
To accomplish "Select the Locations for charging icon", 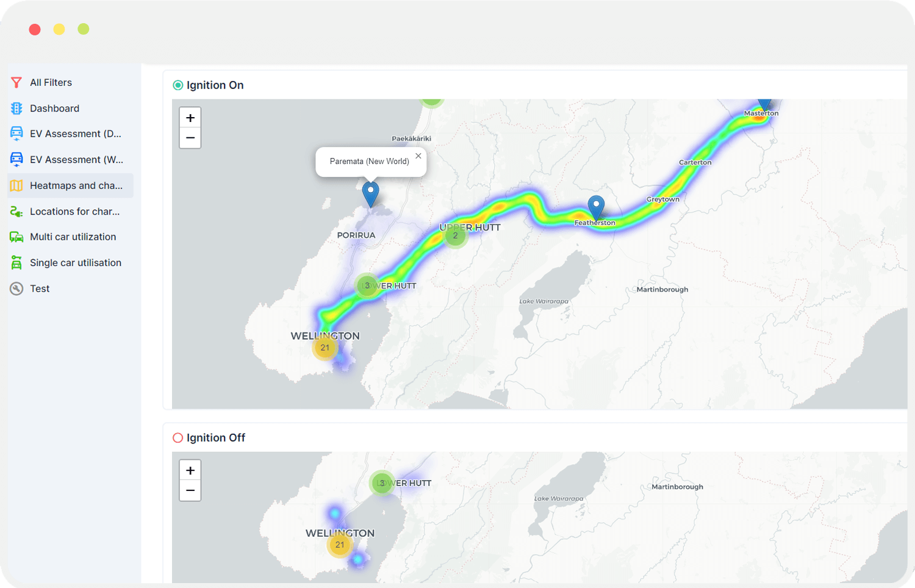I will pyautogui.click(x=16, y=211).
